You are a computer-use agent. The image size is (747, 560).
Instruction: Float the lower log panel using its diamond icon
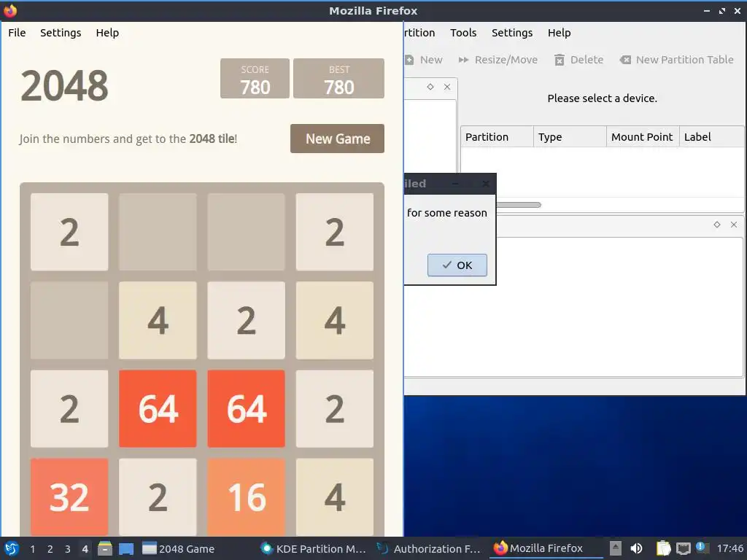717,225
